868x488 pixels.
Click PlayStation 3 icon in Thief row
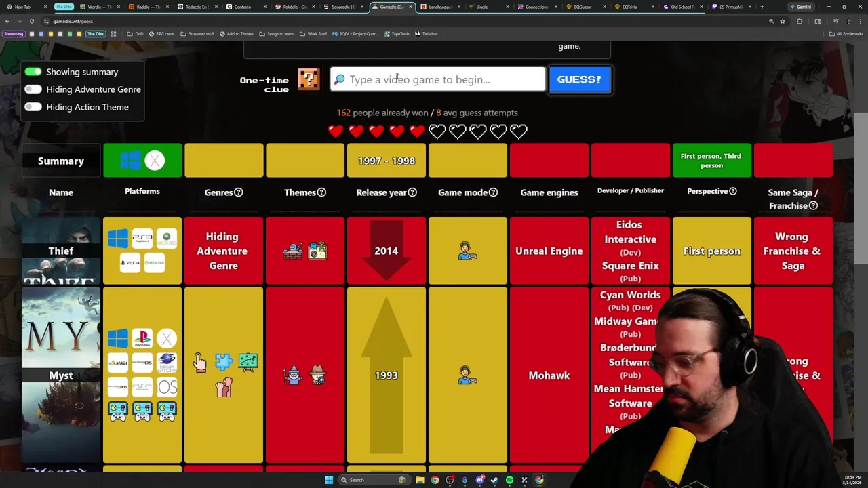point(142,239)
